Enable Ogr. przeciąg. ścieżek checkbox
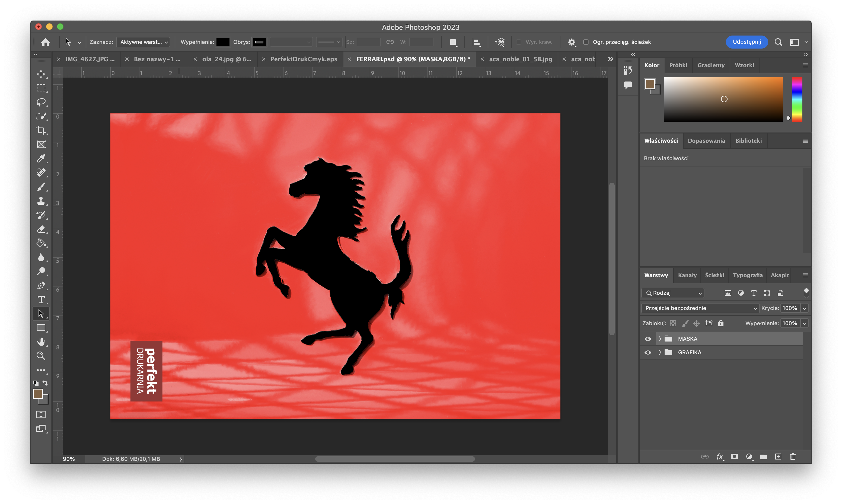 point(586,42)
